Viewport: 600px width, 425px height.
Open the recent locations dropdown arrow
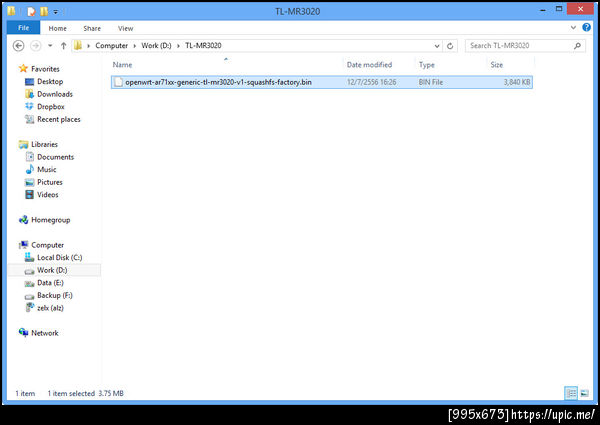coord(50,46)
